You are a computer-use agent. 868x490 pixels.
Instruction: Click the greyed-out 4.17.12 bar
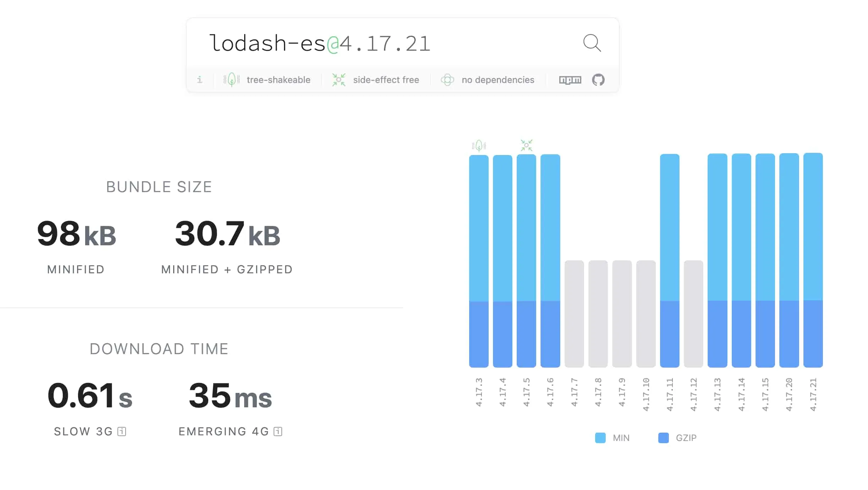click(693, 314)
